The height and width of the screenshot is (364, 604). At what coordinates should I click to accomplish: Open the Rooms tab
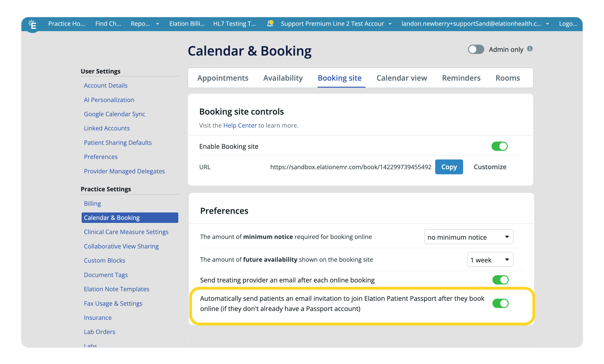point(508,78)
